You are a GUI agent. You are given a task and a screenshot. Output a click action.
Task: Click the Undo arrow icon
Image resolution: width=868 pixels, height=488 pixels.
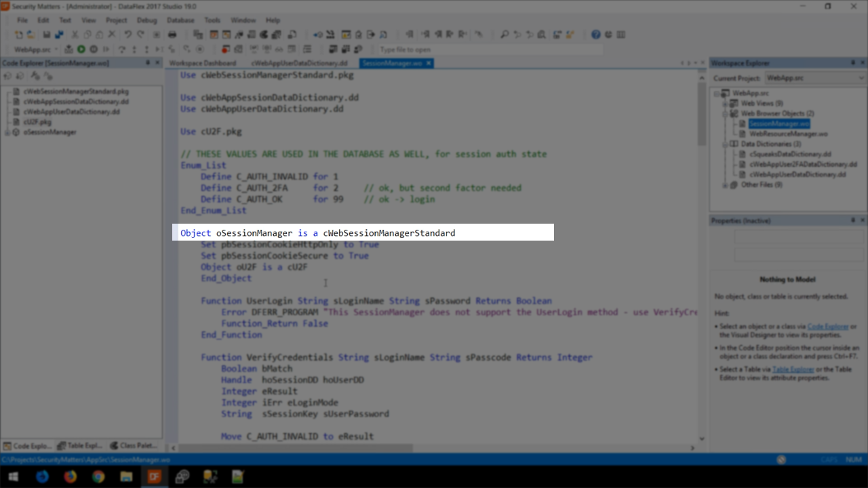127,35
